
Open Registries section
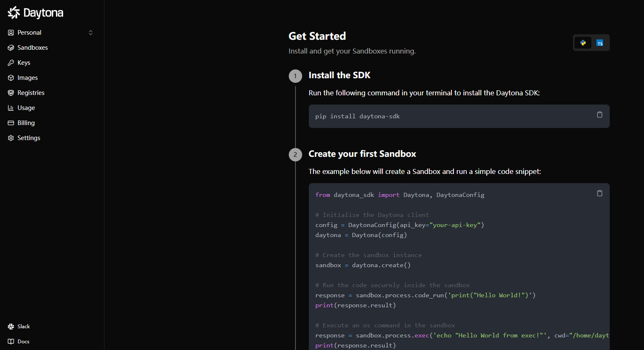click(31, 93)
